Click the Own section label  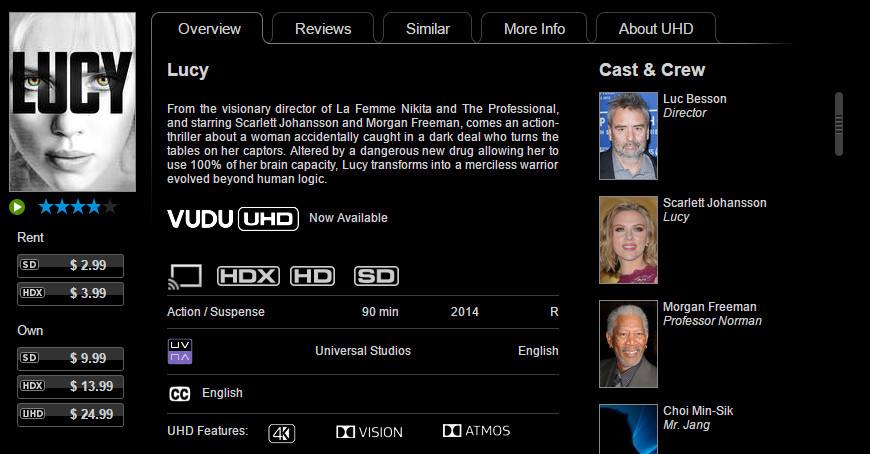click(x=30, y=331)
